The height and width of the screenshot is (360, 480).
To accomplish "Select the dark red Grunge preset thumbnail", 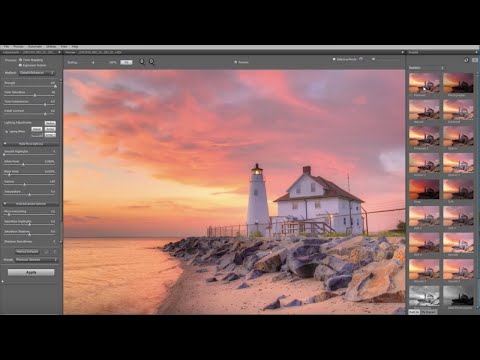I will (x=424, y=189).
